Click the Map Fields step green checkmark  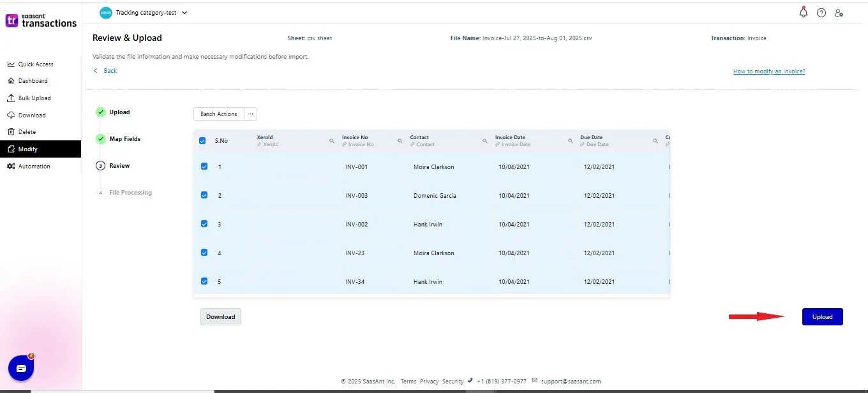(x=101, y=139)
